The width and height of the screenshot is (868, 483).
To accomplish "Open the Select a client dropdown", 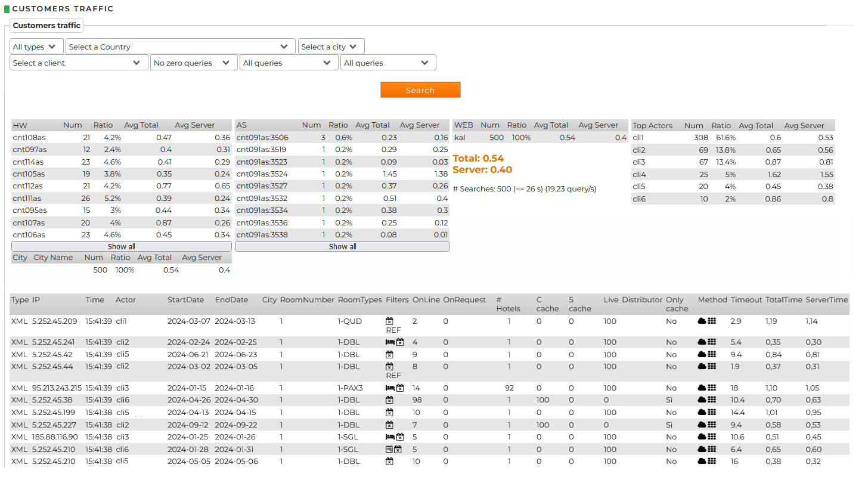I will (79, 63).
